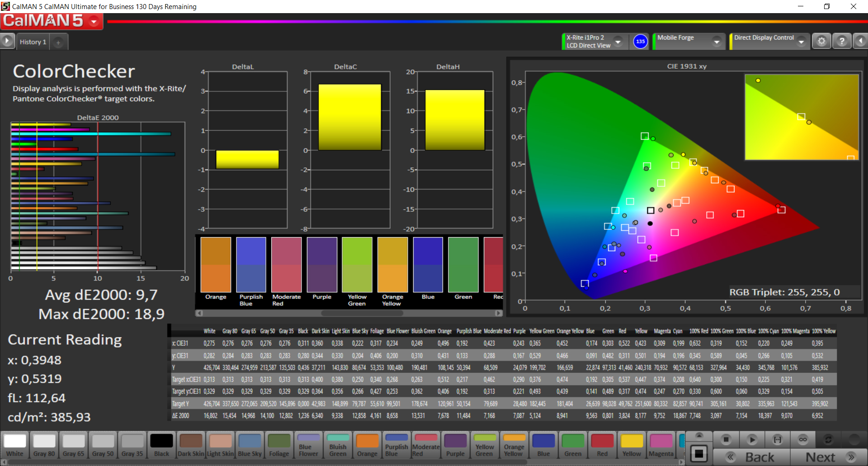
Task: Expand the pattern window up arrow
Action: (x=699, y=435)
